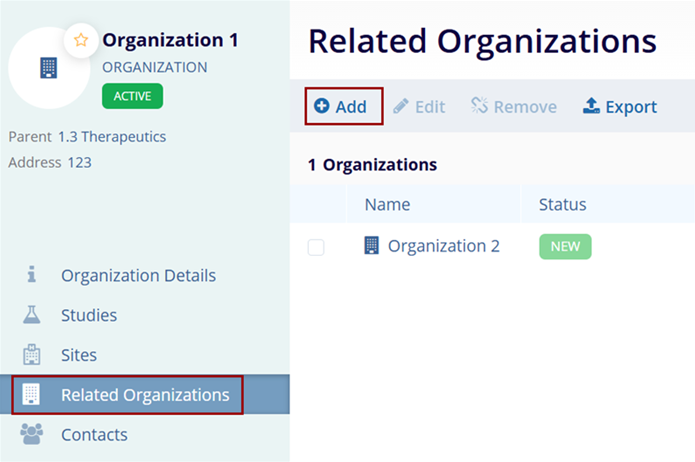Sort by the Name column header

(387, 204)
